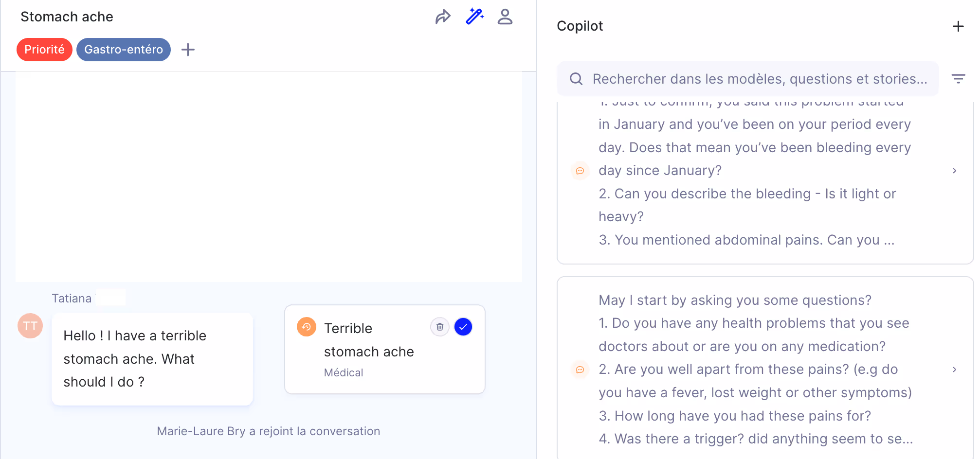Click text 'You mentioned abdominal pains'

718,240
